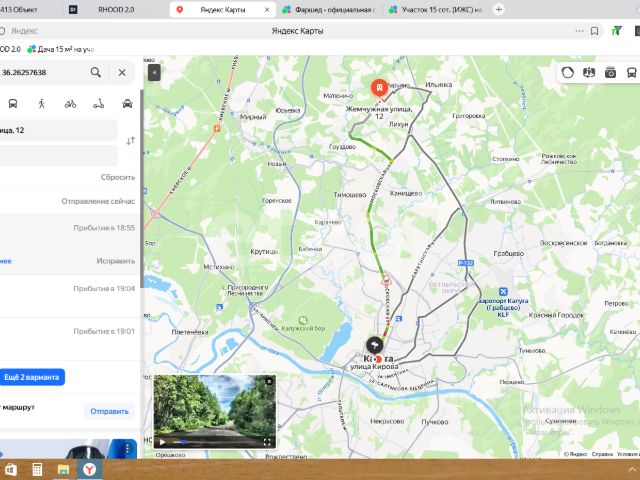Play the street video preview
Image resolution: width=640 pixels, height=480 pixels.
tap(162, 442)
